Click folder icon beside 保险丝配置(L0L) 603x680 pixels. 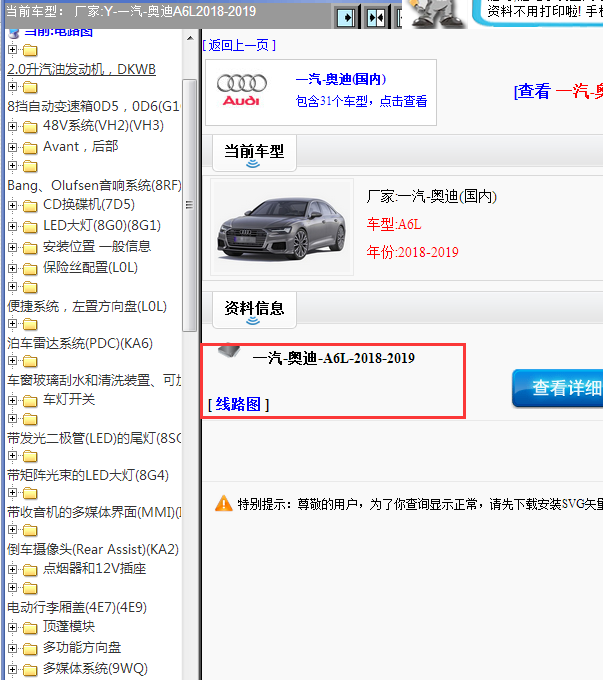30,269
